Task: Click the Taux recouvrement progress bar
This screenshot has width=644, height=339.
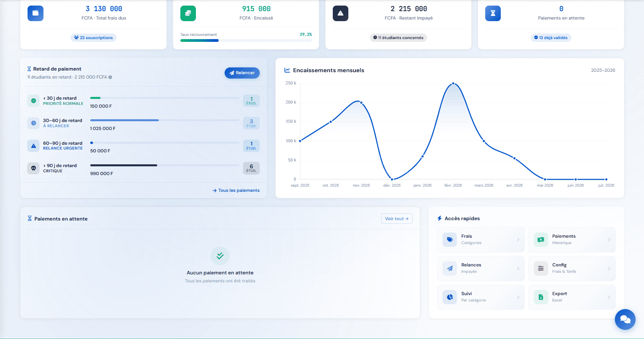Action: click(x=246, y=41)
